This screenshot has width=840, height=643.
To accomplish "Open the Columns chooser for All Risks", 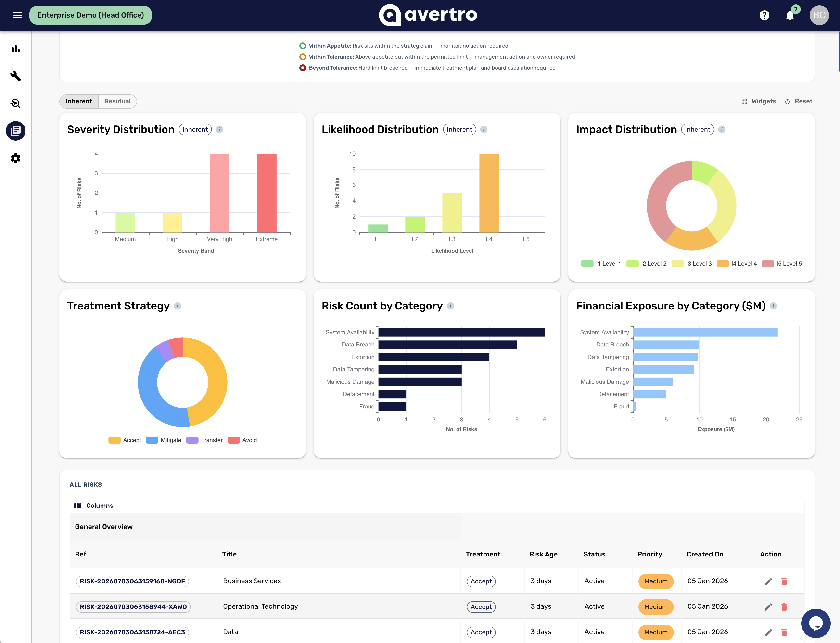I will coord(94,506).
